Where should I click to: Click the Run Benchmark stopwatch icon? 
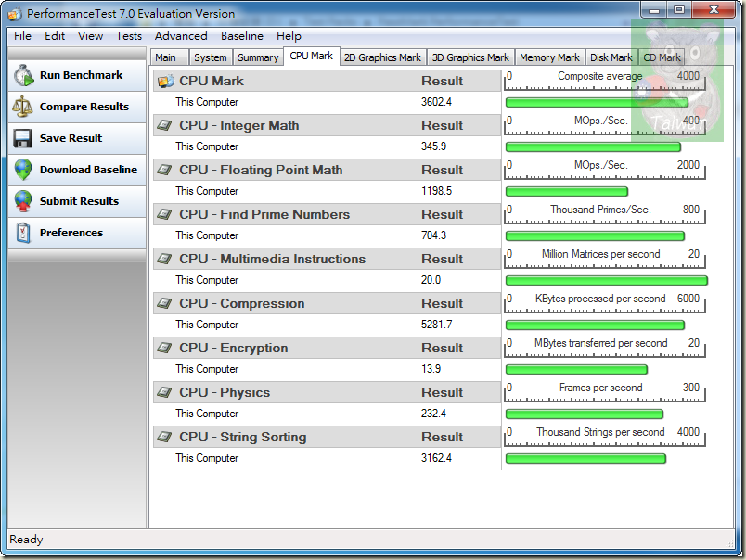23,76
